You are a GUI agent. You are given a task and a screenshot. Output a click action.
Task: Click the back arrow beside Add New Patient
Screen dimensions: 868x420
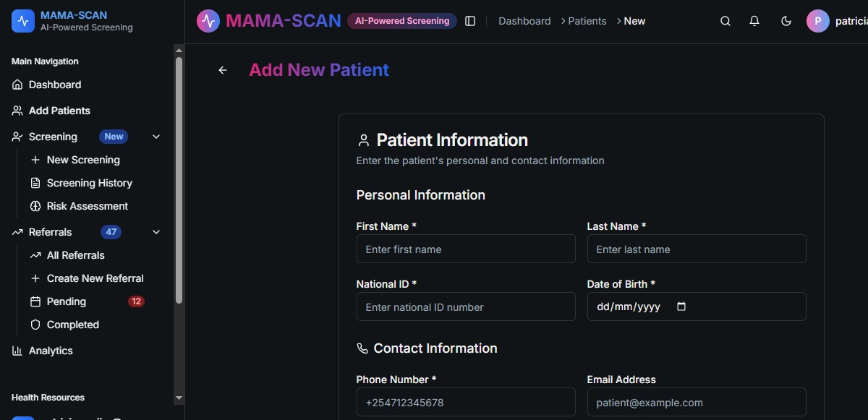click(223, 70)
